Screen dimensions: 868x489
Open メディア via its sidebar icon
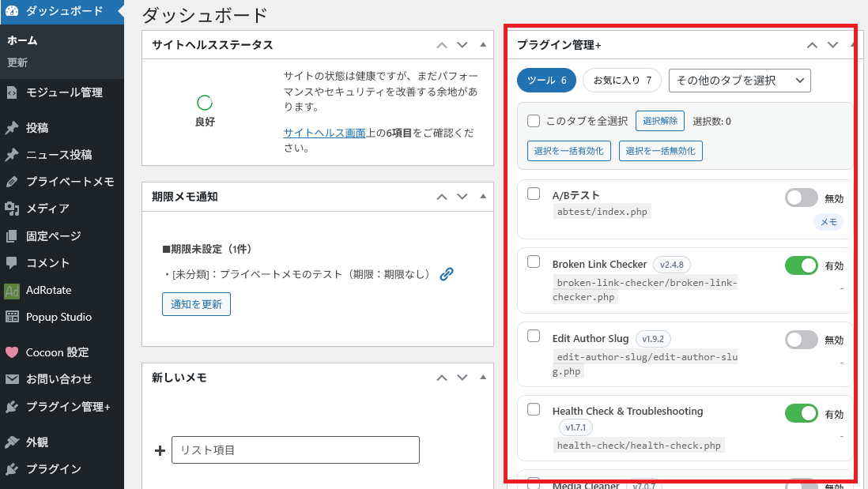click(x=12, y=209)
